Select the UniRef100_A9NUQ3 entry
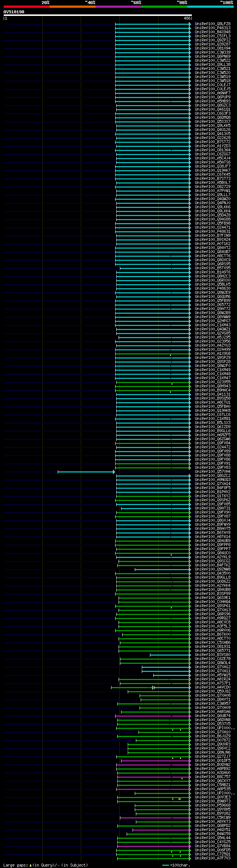The height and width of the screenshot is (868, 237). tap(213, 480)
